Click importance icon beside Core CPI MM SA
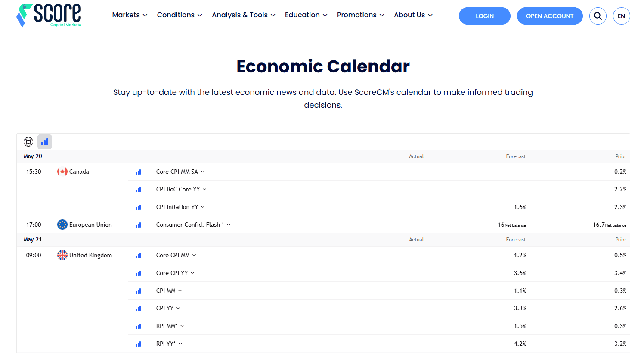 pyautogui.click(x=139, y=172)
